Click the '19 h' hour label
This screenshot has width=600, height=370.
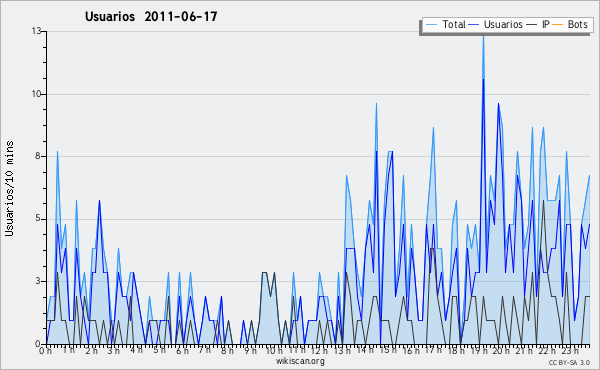coord(479,351)
